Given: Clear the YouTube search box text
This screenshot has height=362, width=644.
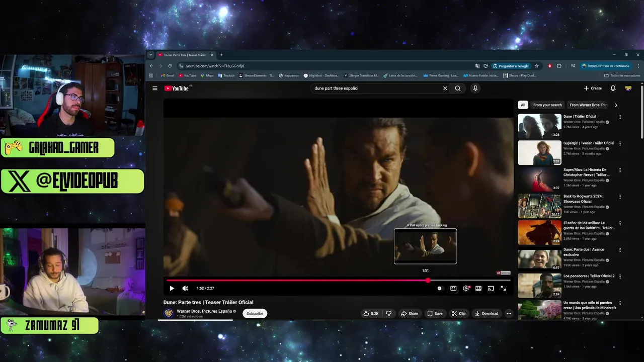Looking at the screenshot, I should pyautogui.click(x=445, y=88).
